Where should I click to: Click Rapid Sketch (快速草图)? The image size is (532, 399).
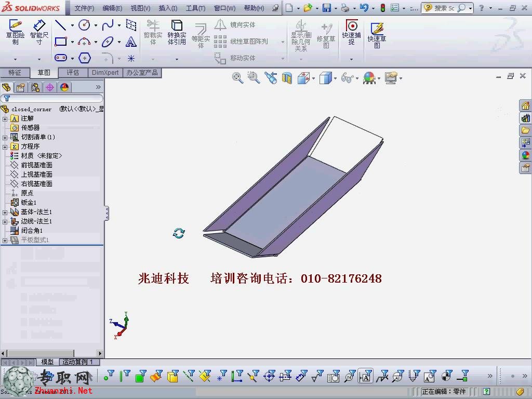point(377,36)
